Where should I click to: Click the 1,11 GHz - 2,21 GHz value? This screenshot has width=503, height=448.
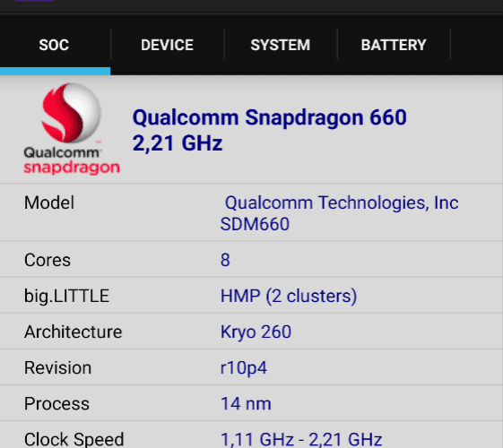pos(301,440)
